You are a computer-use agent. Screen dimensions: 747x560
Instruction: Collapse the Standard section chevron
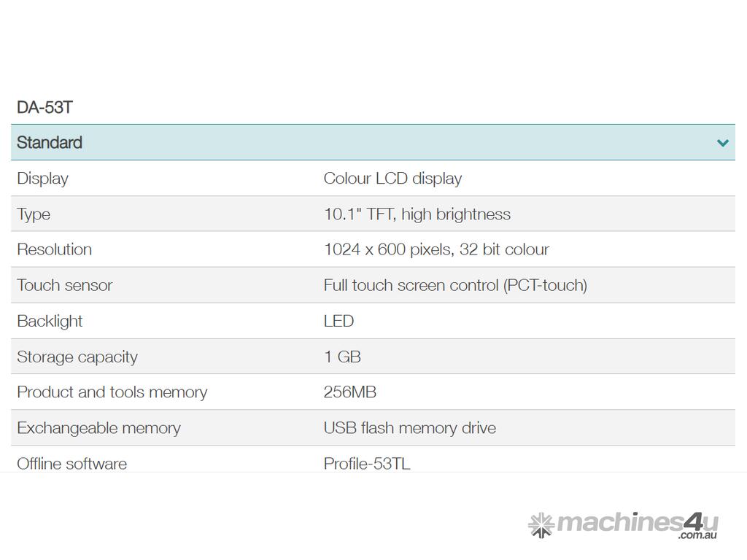pos(722,143)
